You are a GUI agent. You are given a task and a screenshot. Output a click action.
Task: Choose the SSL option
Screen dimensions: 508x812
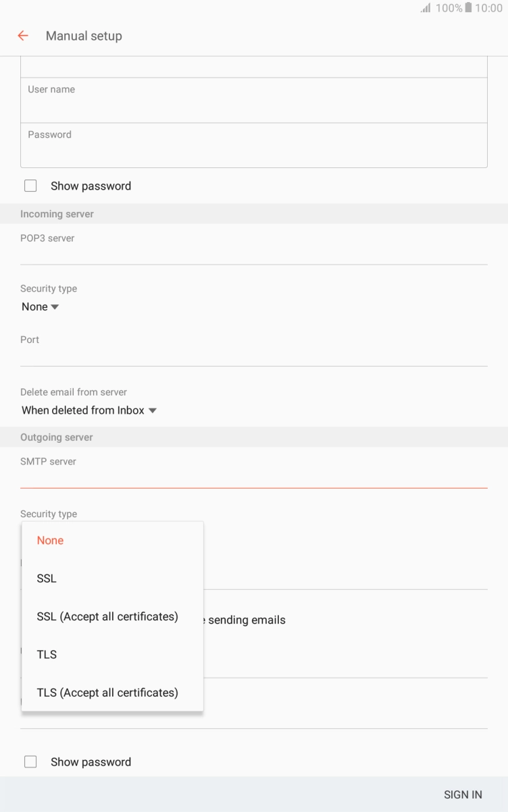pyautogui.click(x=47, y=578)
